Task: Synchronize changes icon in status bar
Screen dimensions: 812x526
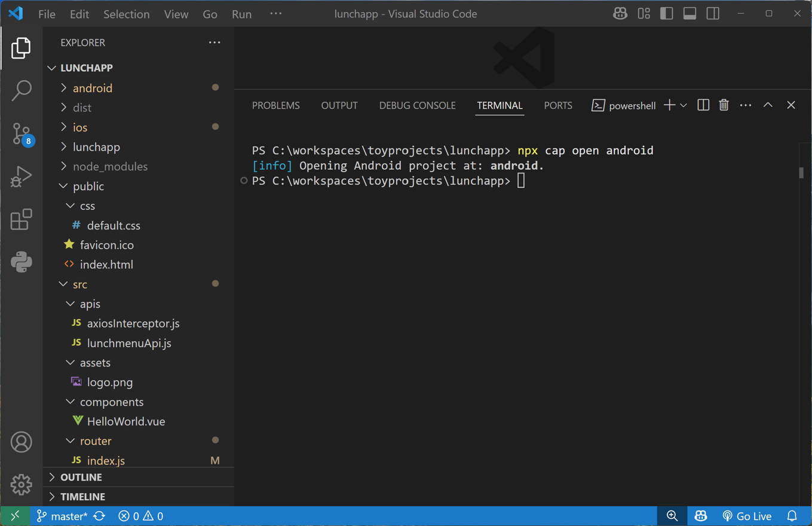Action: pyautogui.click(x=99, y=516)
